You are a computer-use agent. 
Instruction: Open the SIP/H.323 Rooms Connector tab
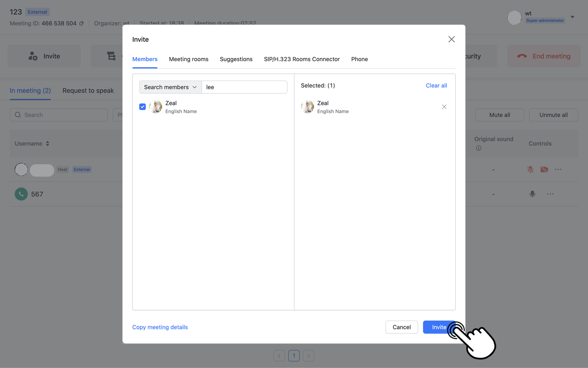click(x=301, y=59)
